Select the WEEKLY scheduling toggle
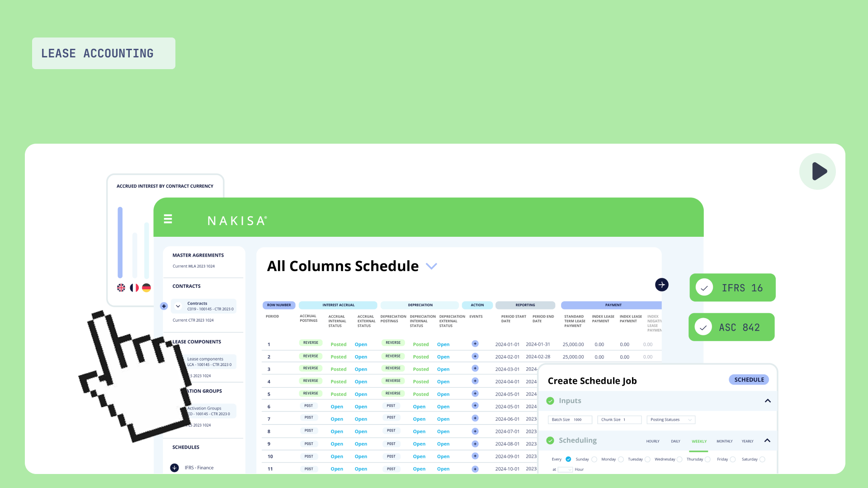The height and width of the screenshot is (488, 868). pyautogui.click(x=698, y=441)
